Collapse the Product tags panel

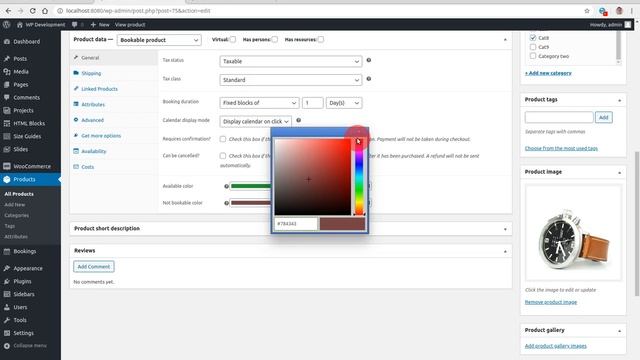point(619,100)
